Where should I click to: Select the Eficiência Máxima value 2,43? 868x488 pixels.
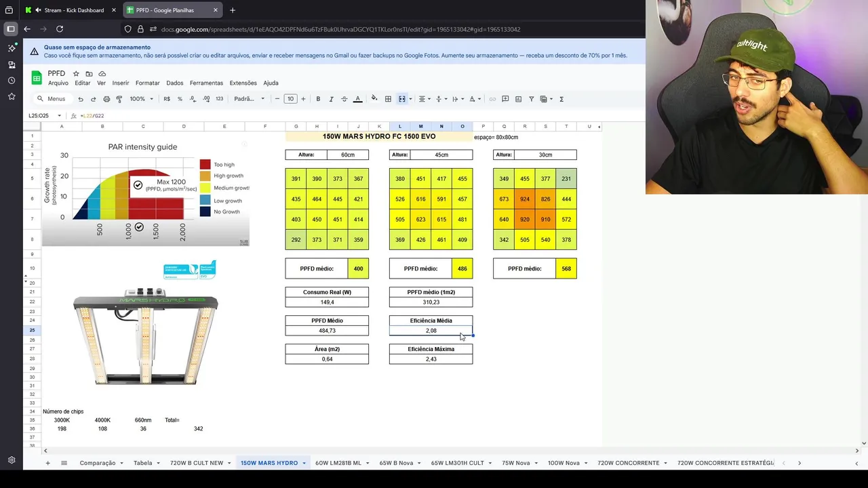point(431,359)
